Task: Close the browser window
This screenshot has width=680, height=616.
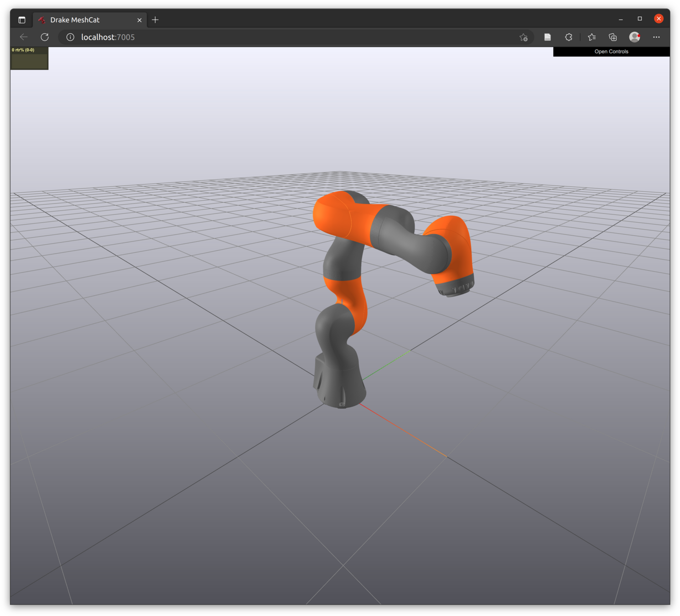Action: 659,19
